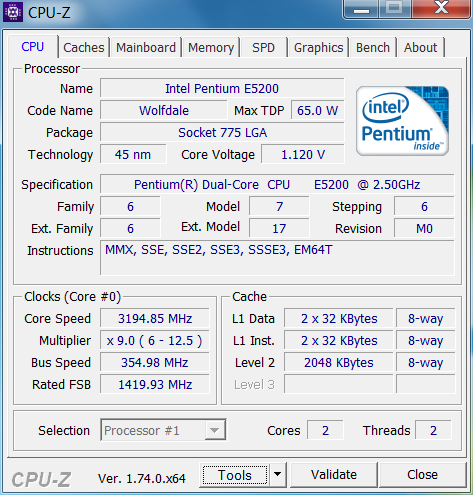Select the CPU tab
The image size is (473, 495).
[33, 46]
